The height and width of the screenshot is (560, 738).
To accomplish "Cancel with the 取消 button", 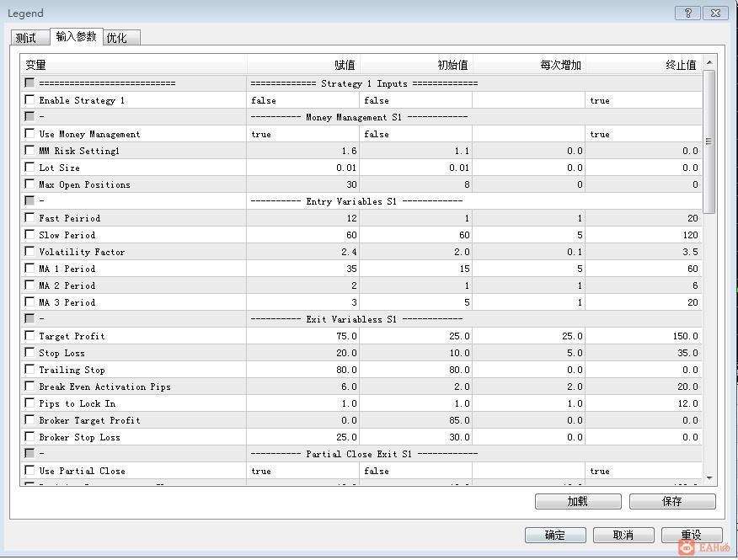I will [x=623, y=535].
